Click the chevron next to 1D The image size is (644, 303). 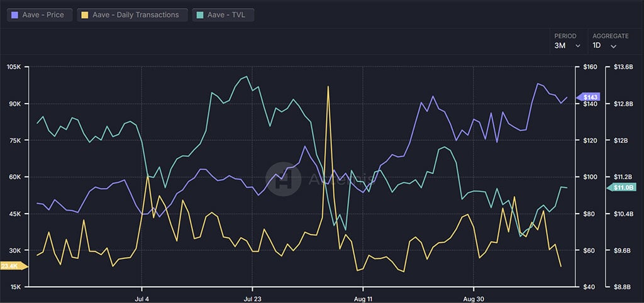(613, 47)
